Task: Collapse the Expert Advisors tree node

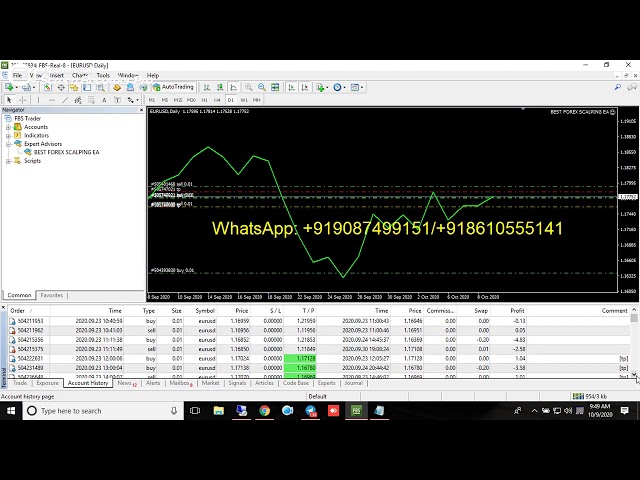Action: (8, 144)
